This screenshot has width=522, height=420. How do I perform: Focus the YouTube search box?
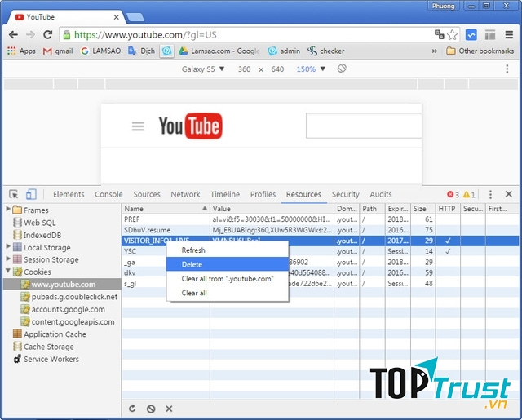pos(364,126)
